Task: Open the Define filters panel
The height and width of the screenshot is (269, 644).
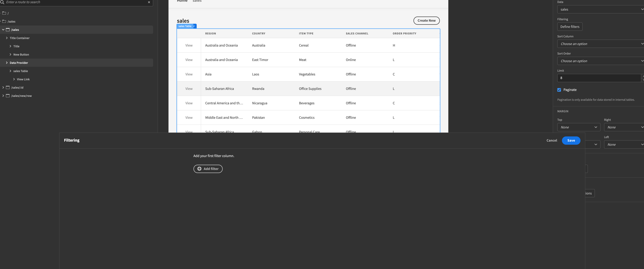Action: pos(570,27)
